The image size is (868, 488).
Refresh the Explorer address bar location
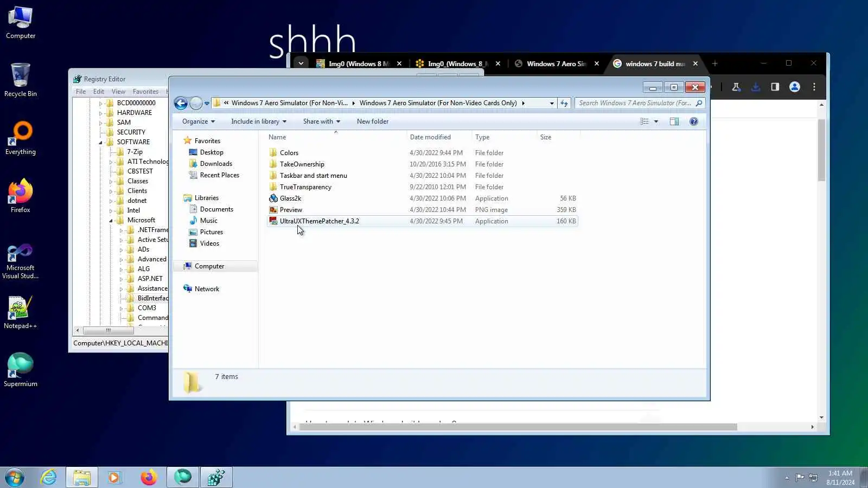(564, 103)
